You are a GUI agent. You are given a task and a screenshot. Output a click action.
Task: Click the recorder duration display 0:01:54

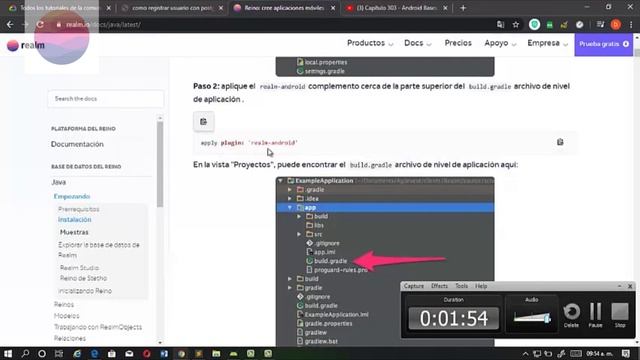454,318
